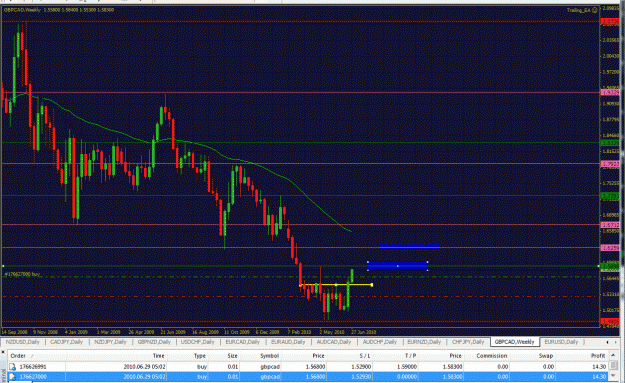The width and height of the screenshot is (625, 383).
Task: Click the Trailing_EA smiley icon on the chart
Action: (x=594, y=10)
